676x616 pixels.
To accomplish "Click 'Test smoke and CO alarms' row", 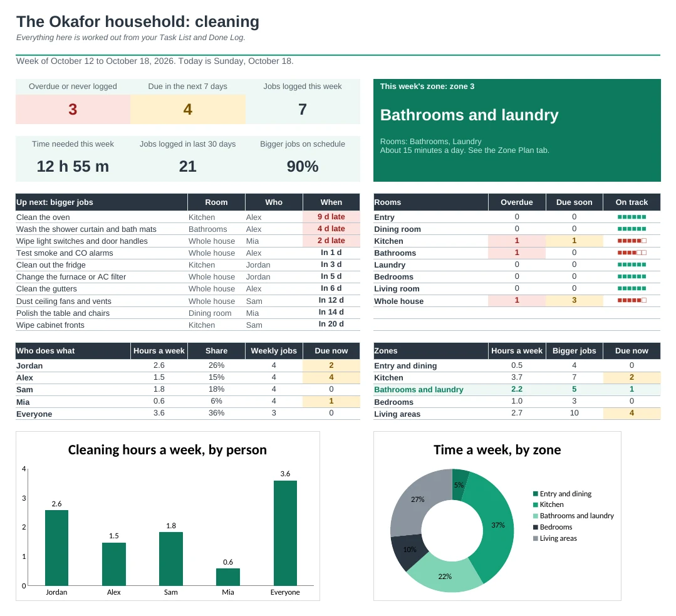I will click(187, 253).
